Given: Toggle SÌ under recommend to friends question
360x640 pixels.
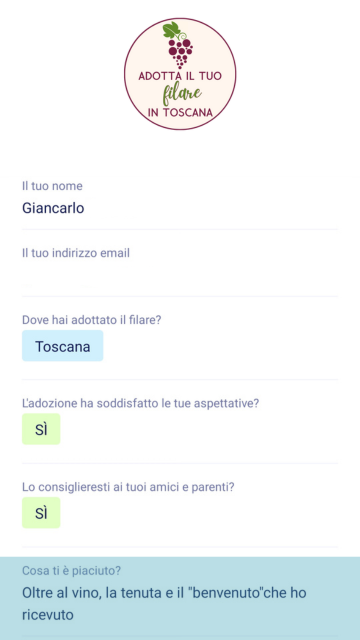Looking at the screenshot, I should click(x=41, y=513).
